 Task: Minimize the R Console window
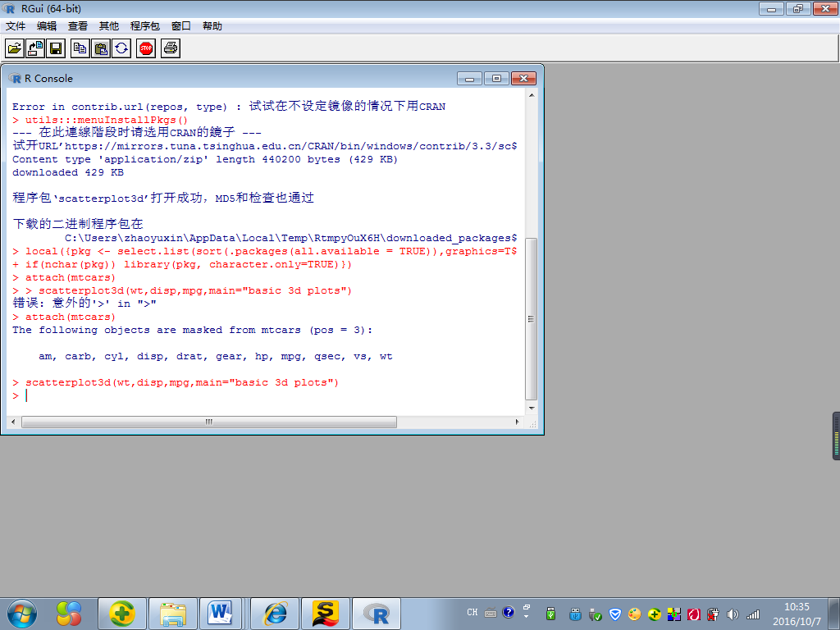(x=469, y=79)
